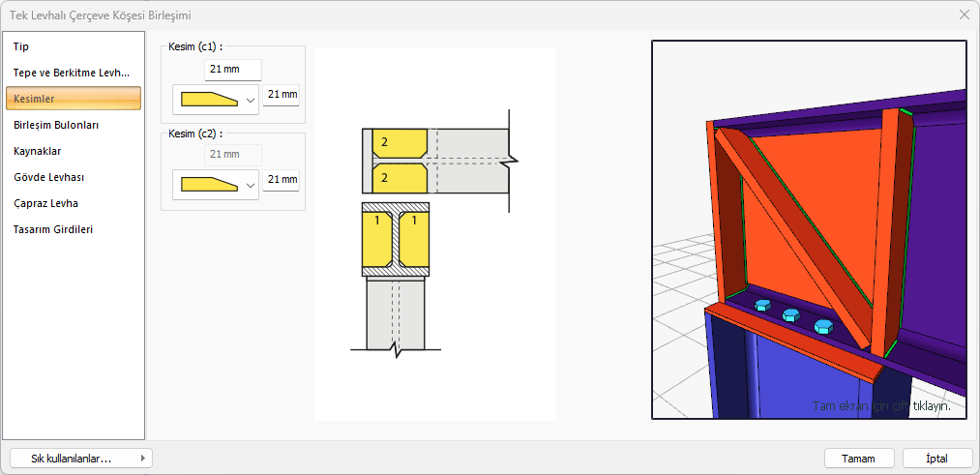Click the Kesim (c1) chamfer shape icon

(210, 100)
